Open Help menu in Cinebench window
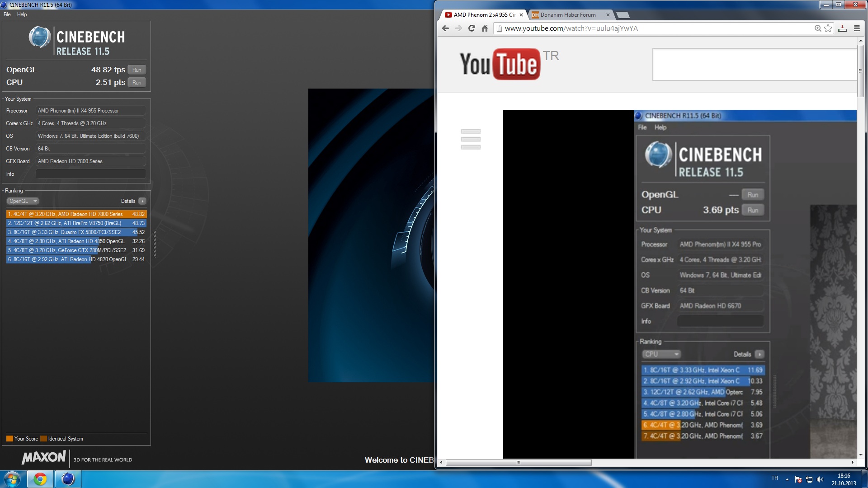The width and height of the screenshot is (868, 488). point(22,14)
